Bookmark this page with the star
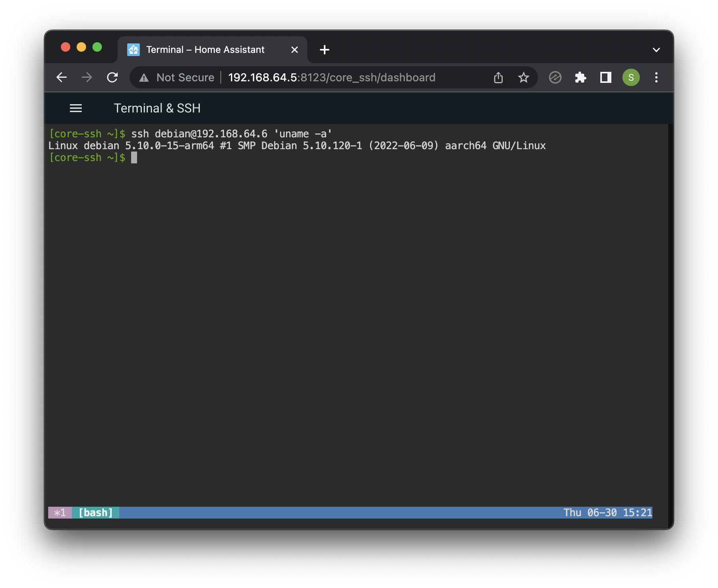Screen dimensions: 718x588 523,77
